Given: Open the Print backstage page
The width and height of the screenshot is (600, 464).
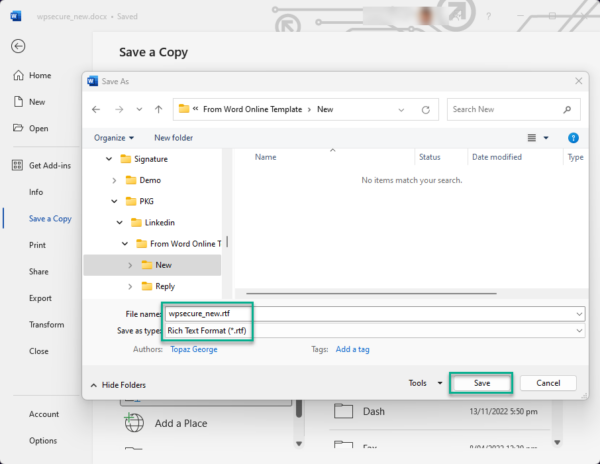Looking at the screenshot, I should 37,245.
